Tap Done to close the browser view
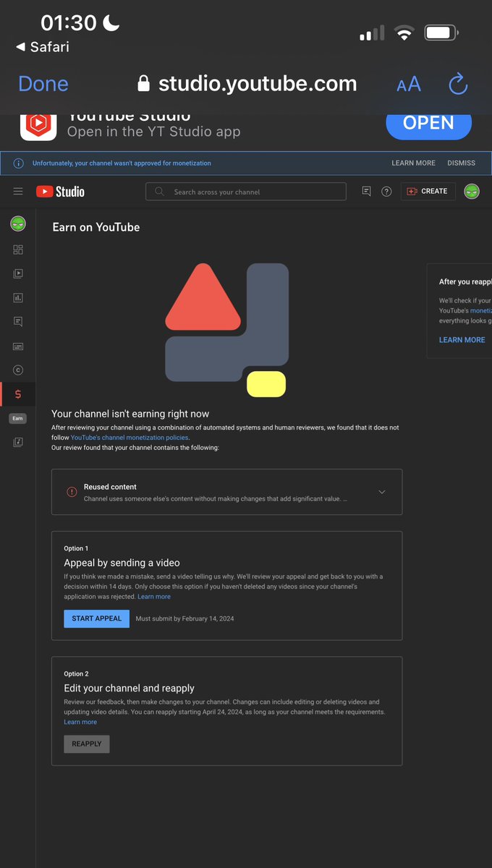 pos(43,84)
